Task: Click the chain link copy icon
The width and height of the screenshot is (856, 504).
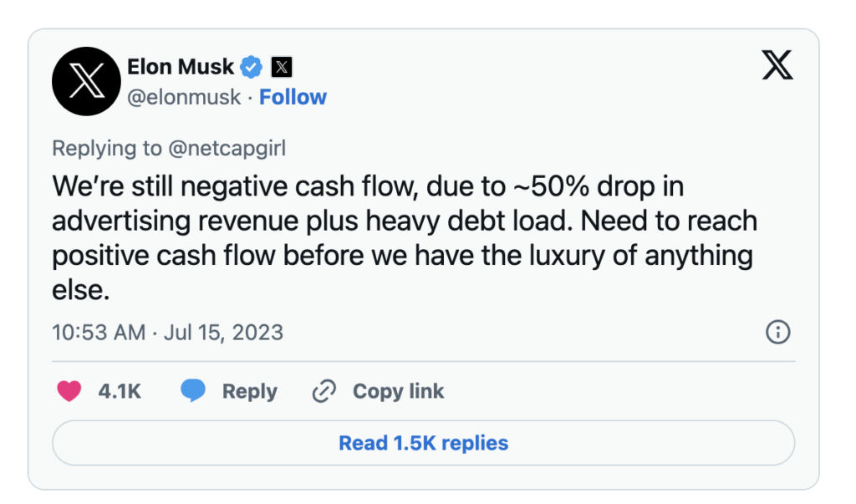Action: (324, 391)
